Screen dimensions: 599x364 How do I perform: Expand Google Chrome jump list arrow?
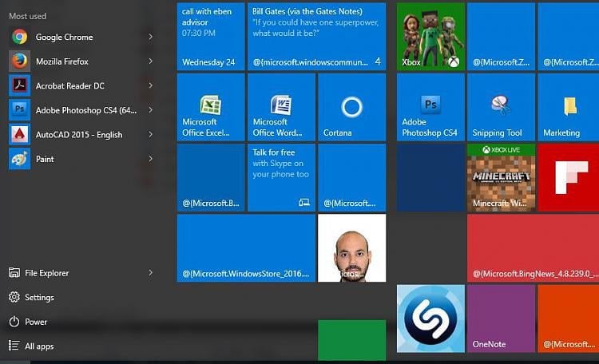(150, 37)
